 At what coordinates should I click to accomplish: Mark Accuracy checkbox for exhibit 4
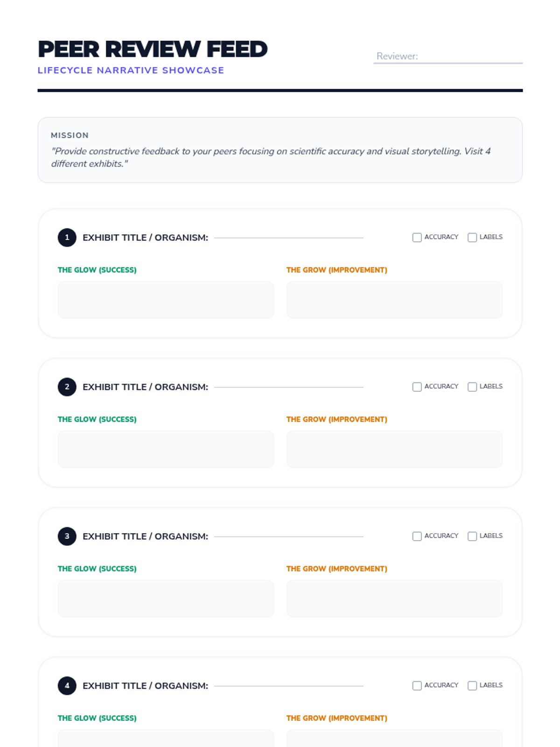[x=417, y=686]
